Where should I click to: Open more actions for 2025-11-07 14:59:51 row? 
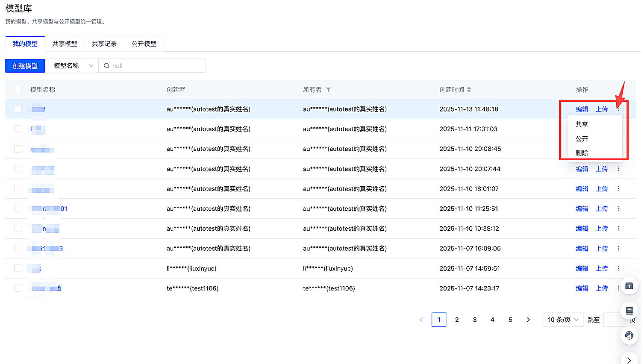tap(618, 268)
